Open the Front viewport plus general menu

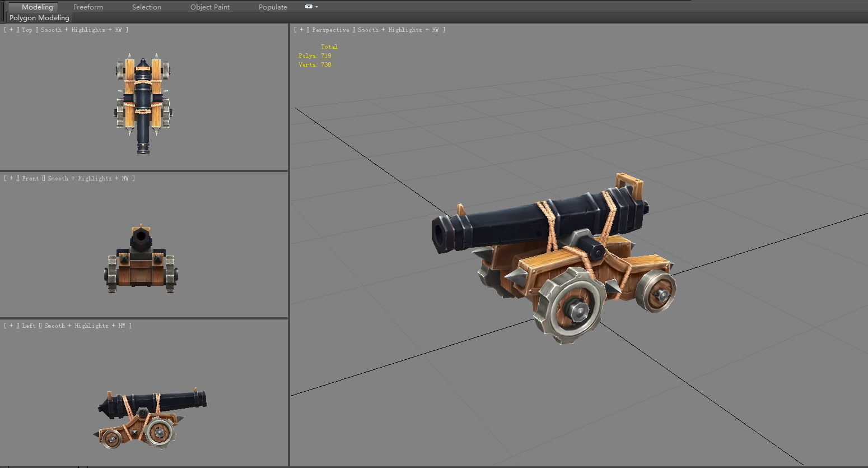click(x=11, y=178)
